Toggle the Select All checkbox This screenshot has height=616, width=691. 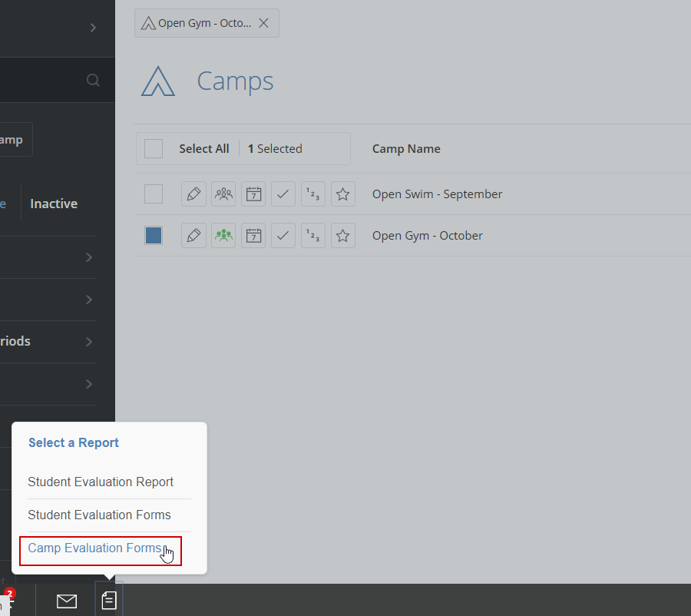[x=154, y=148]
